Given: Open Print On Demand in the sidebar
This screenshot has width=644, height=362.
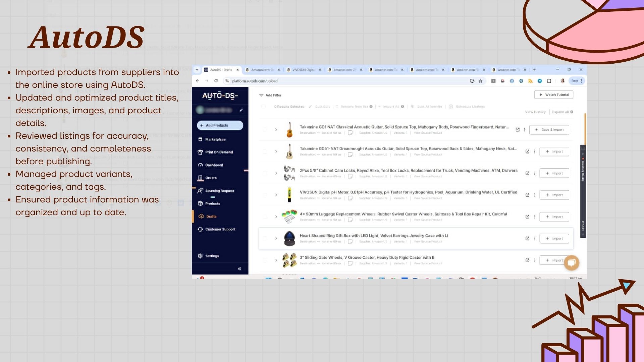Looking at the screenshot, I should [215, 152].
